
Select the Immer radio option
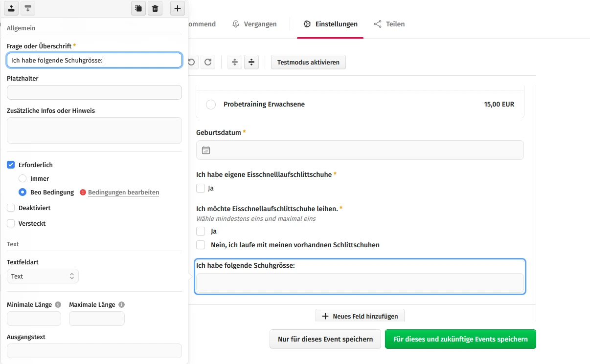23,179
